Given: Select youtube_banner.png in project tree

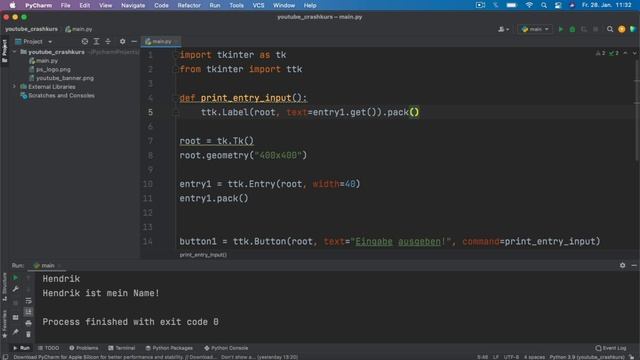Looking at the screenshot, I should click(x=64, y=78).
